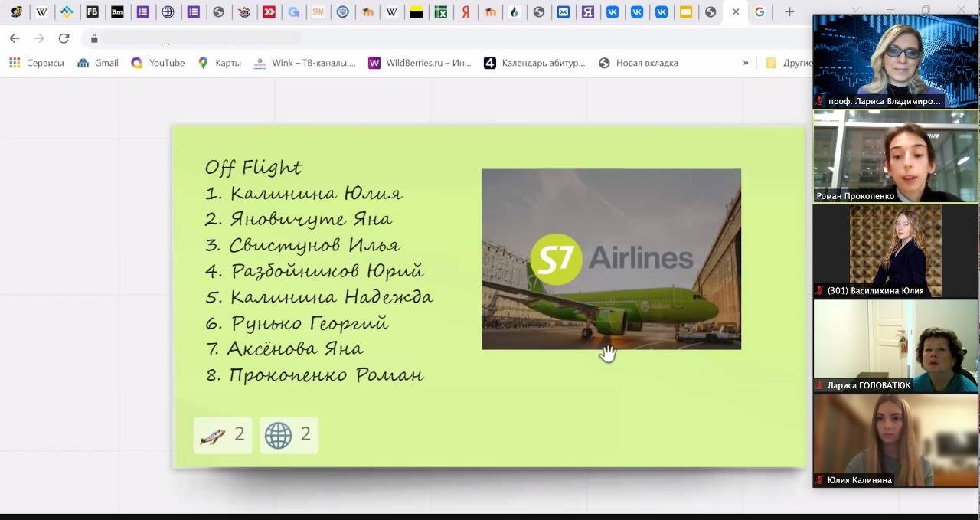Click the 'Off Flight' heading

(x=253, y=167)
